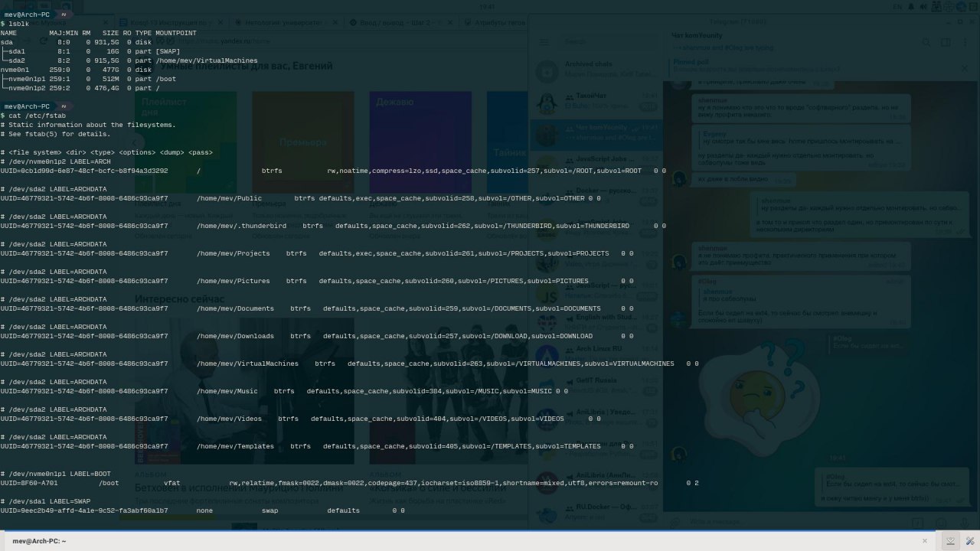The width and height of the screenshot is (980, 551).
Task: Click the search icon in Telegram chat header
Action: click(x=926, y=43)
